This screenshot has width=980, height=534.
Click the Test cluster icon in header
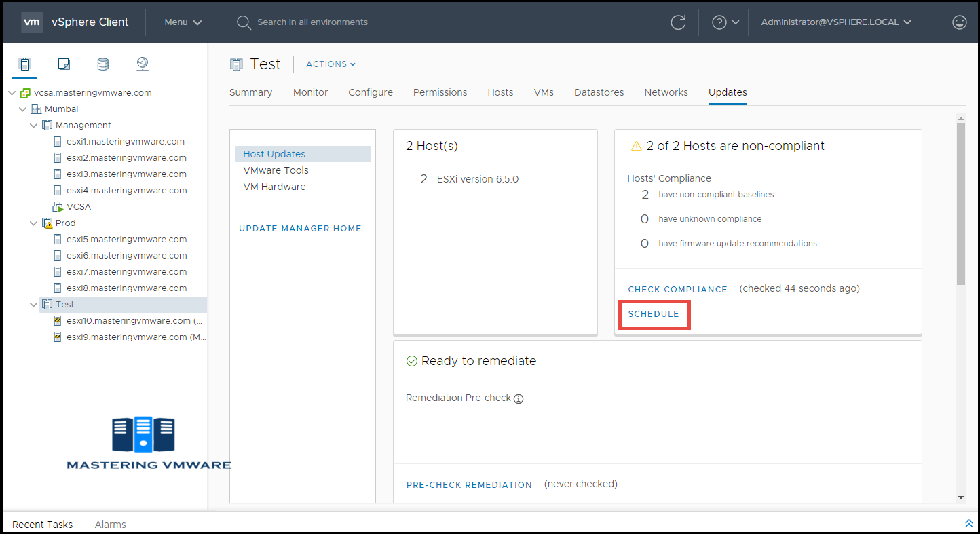point(236,64)
